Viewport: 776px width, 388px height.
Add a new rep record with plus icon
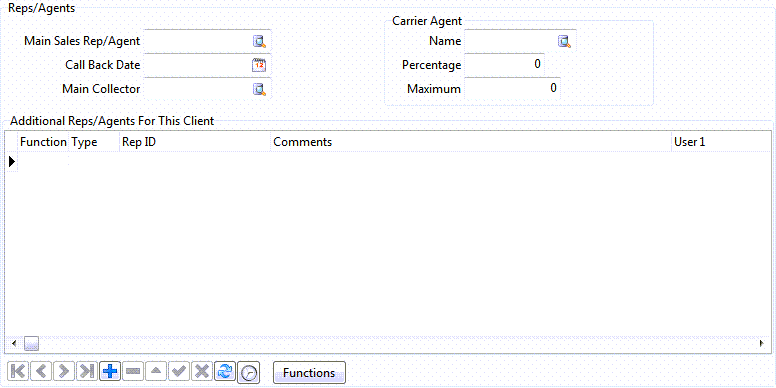(x=109, y=371)
